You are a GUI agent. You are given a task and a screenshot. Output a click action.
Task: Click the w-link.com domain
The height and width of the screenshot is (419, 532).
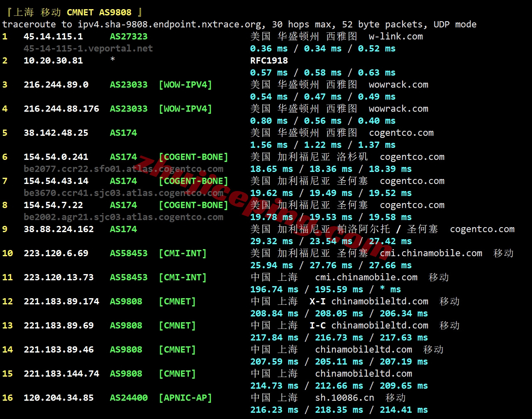[x=395, y=37]
